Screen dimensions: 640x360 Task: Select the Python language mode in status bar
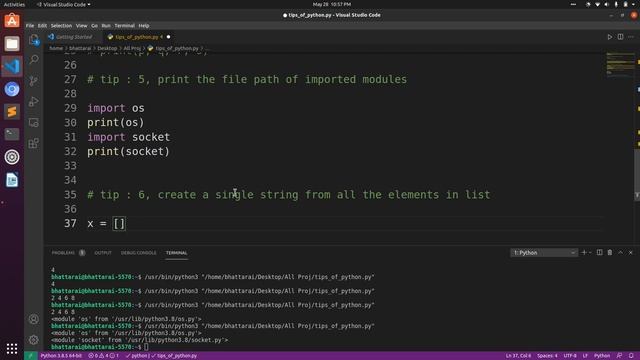click(x=602, y=356)
